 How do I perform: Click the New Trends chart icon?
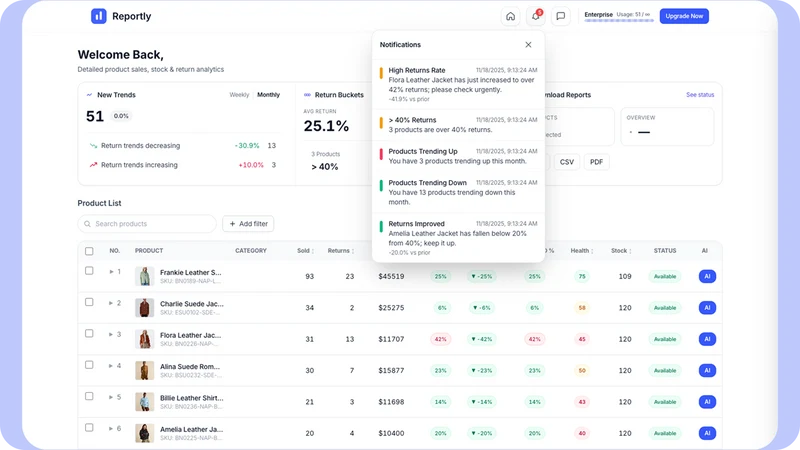89,95
